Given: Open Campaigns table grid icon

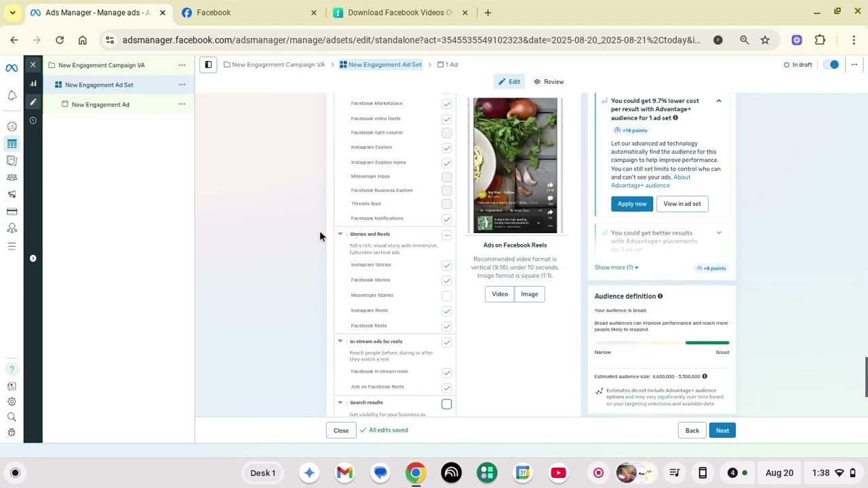Looking at the screenshot, I should click(12, 144).
